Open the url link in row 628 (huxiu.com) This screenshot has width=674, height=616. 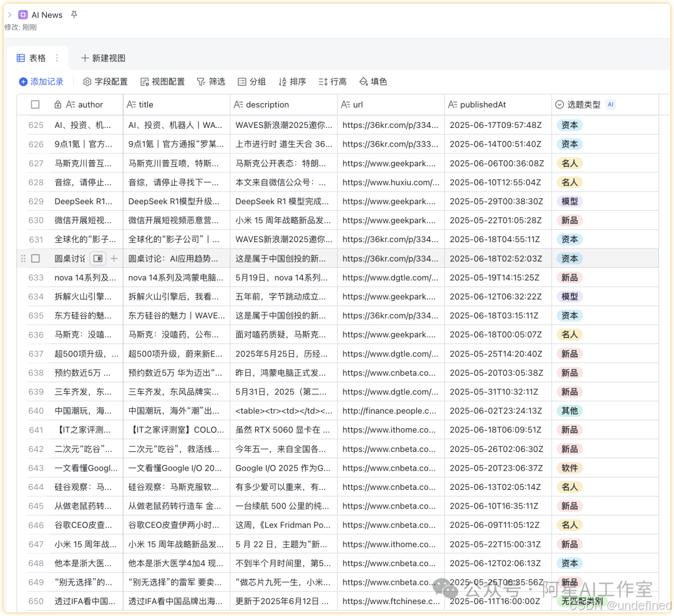coord(391,182)
